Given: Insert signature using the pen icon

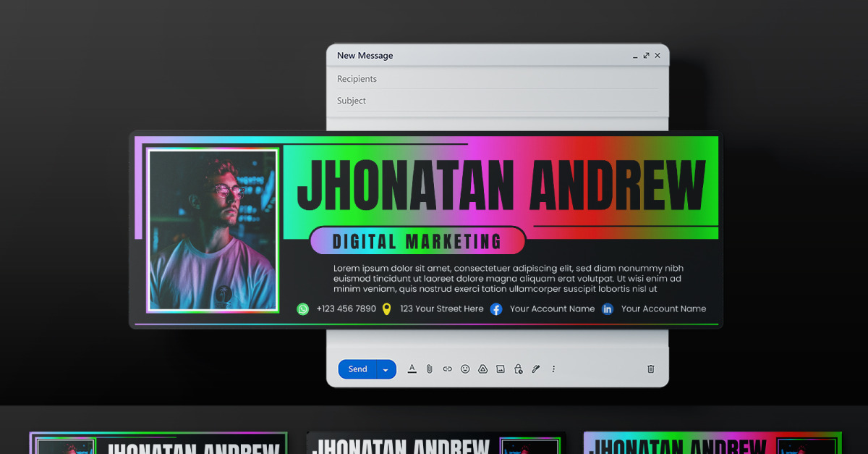Looking at the screenshot, I should (x=536, y=369).
